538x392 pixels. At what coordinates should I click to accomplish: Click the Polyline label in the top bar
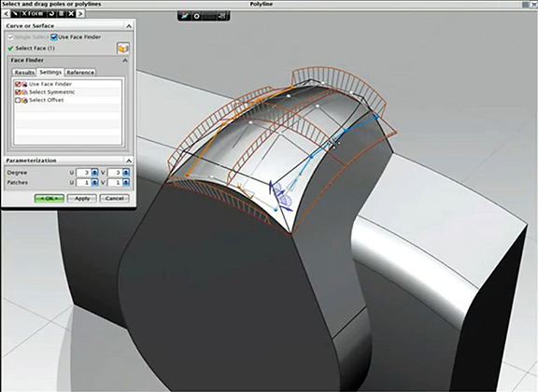tap(262, 4)
